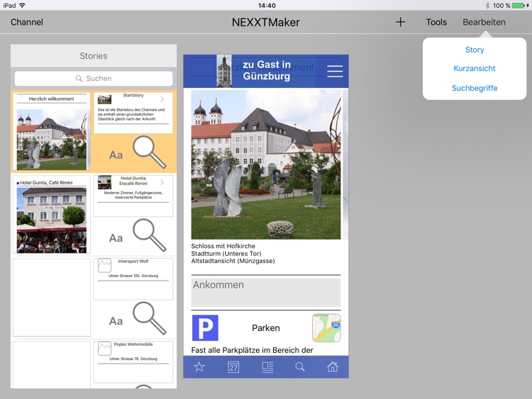The width and height of the screenshot is (532, 399).
Task: Click the Ankommen section header
Action: (x=266, y=293)
